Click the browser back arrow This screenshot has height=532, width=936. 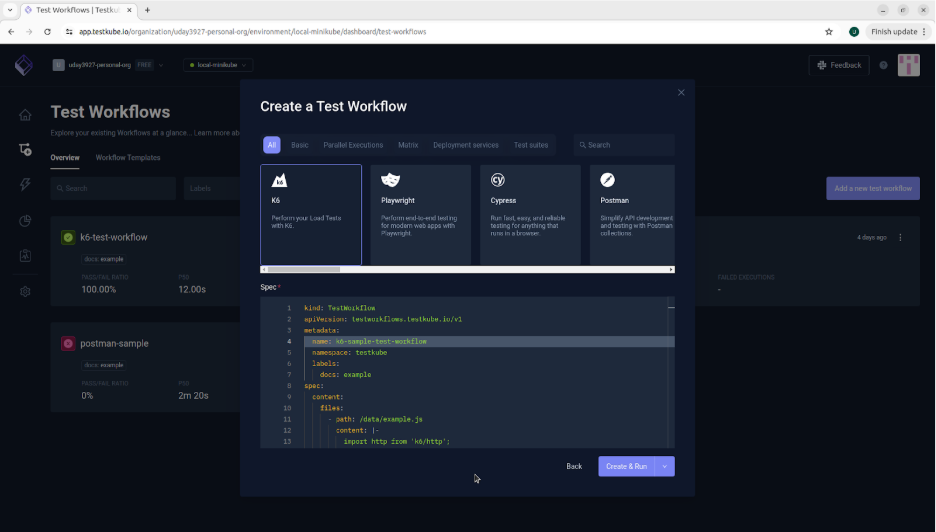pos(11,32)
